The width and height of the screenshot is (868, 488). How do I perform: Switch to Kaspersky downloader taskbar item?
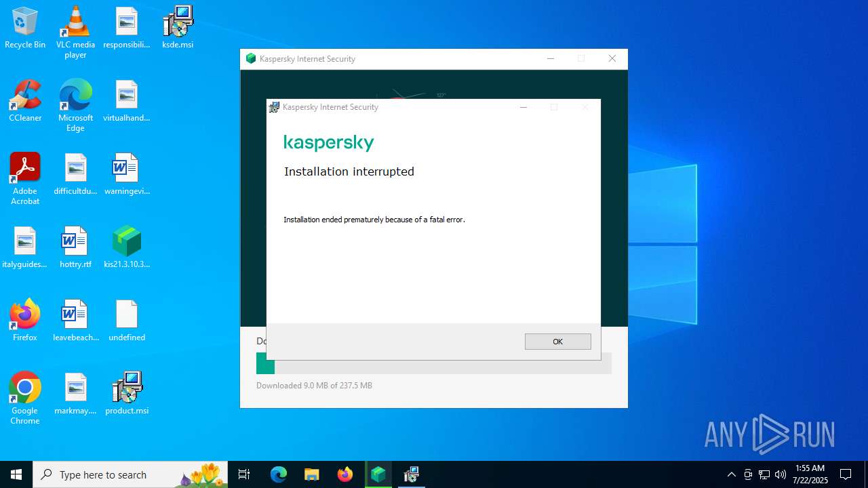tap(378, 474)
